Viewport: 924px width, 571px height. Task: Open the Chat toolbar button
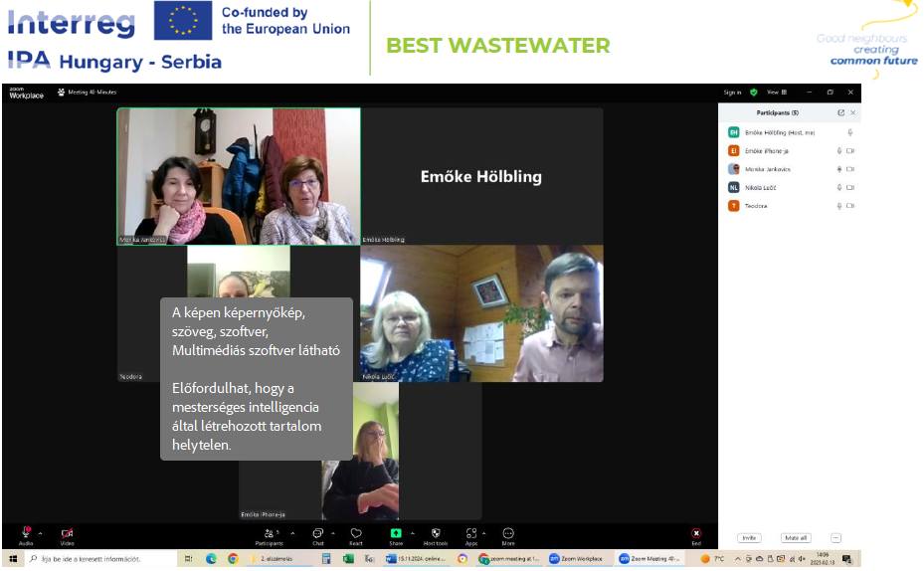click(x=318, y=535)
